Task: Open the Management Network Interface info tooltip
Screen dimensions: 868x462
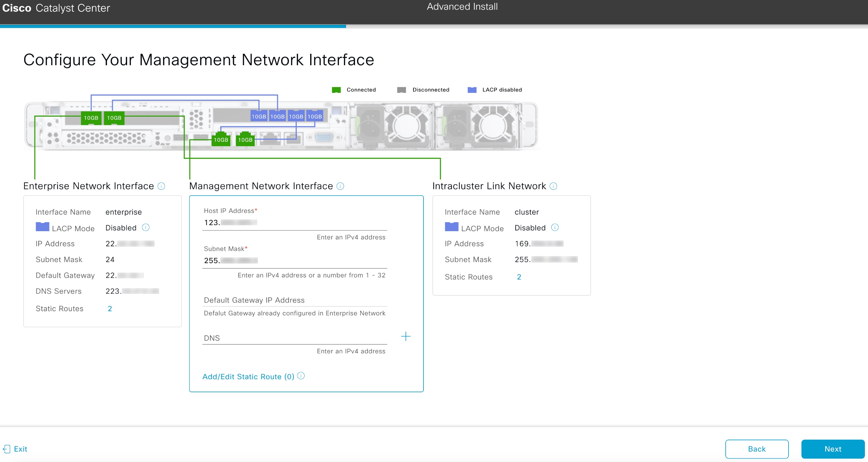Action: [340, 186]
